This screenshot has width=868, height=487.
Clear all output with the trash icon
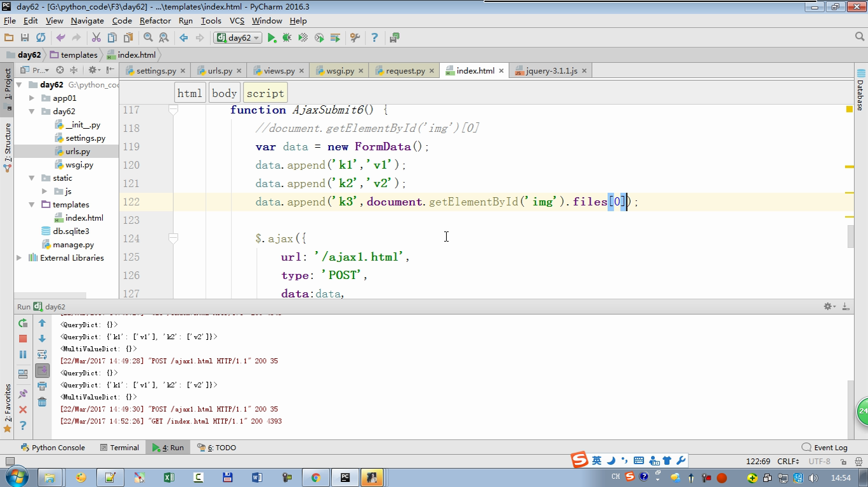point(42,401)
